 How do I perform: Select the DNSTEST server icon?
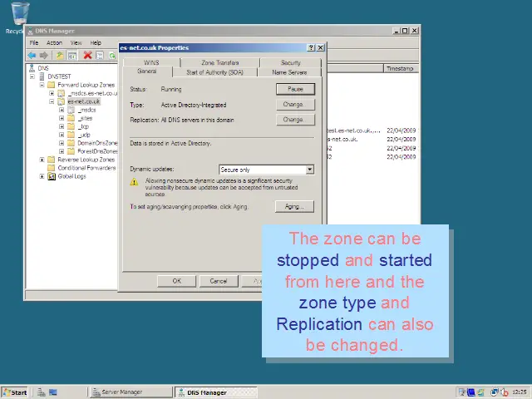[42, 76]
